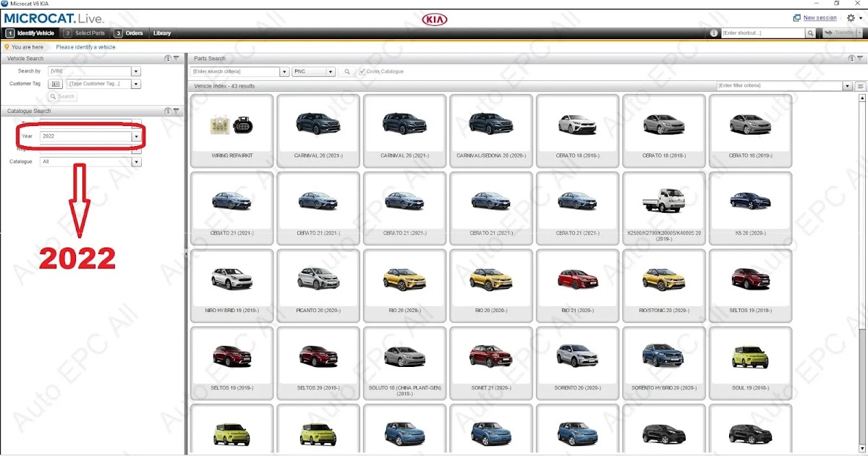Click the Enter shortcut input field
The height and width of the screenshot is (456, 868).
pos(763,33)
